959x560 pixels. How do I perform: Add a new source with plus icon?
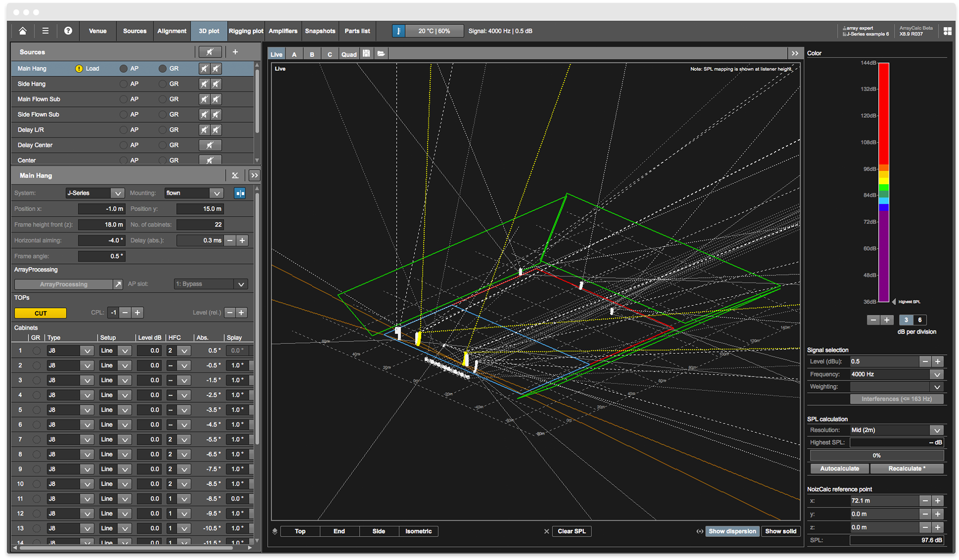tap(235, 52)
